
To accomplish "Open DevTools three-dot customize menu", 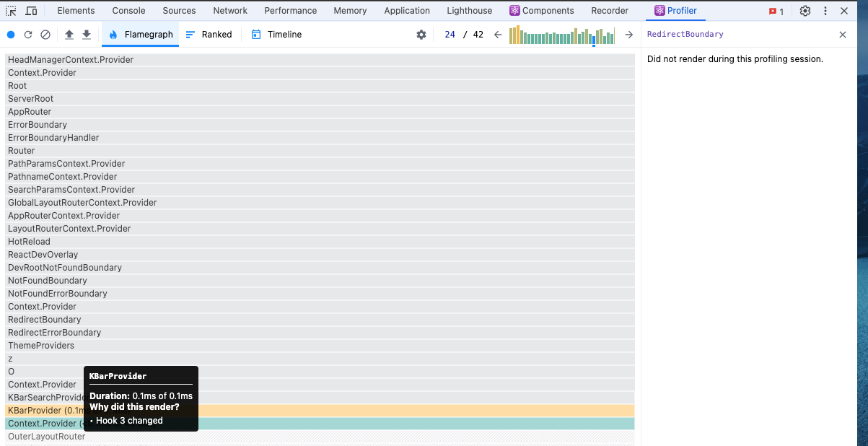I will 825,11.
